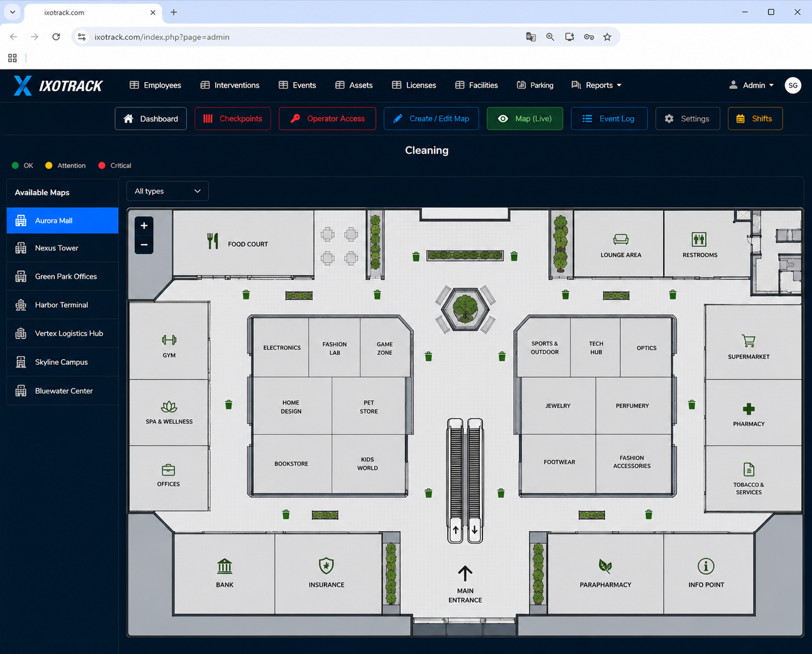Click the Food Court fork and knife icon

213,241
